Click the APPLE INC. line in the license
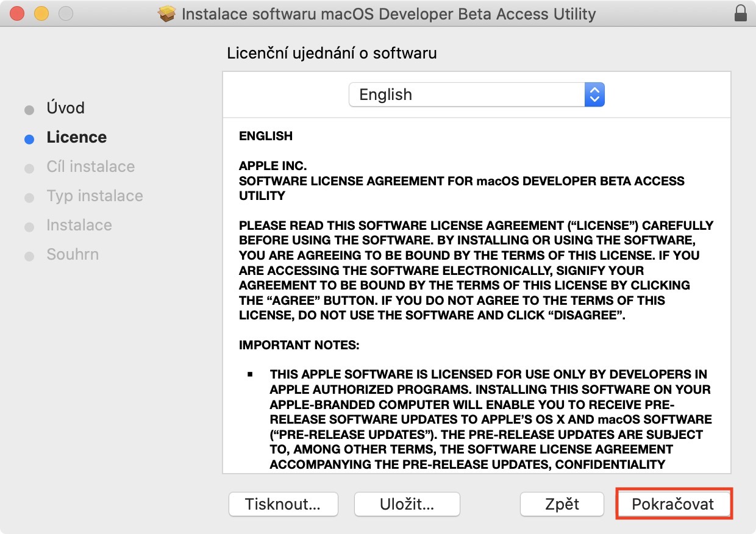756x534 pixels. tap(273, 166)
